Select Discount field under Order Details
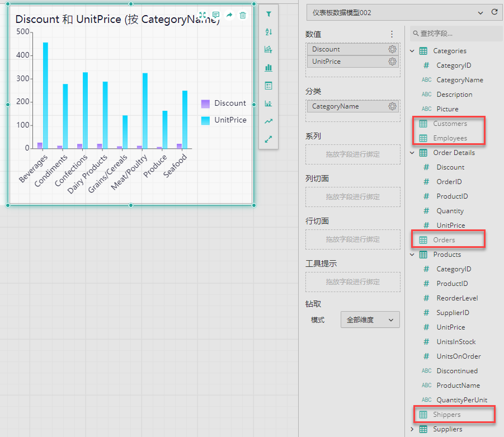This screenshot has width=504, height=437. tap(450, 167)
